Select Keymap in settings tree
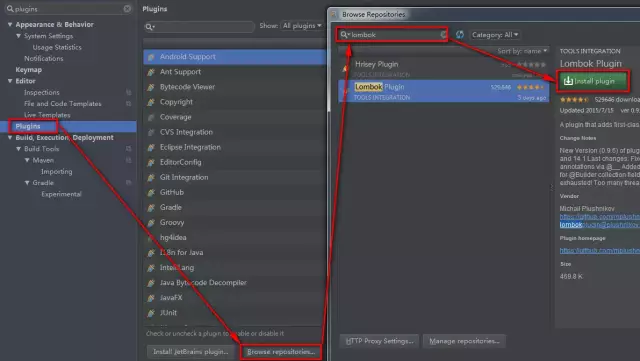The image size is (640, 361). (x=29, y=70)
